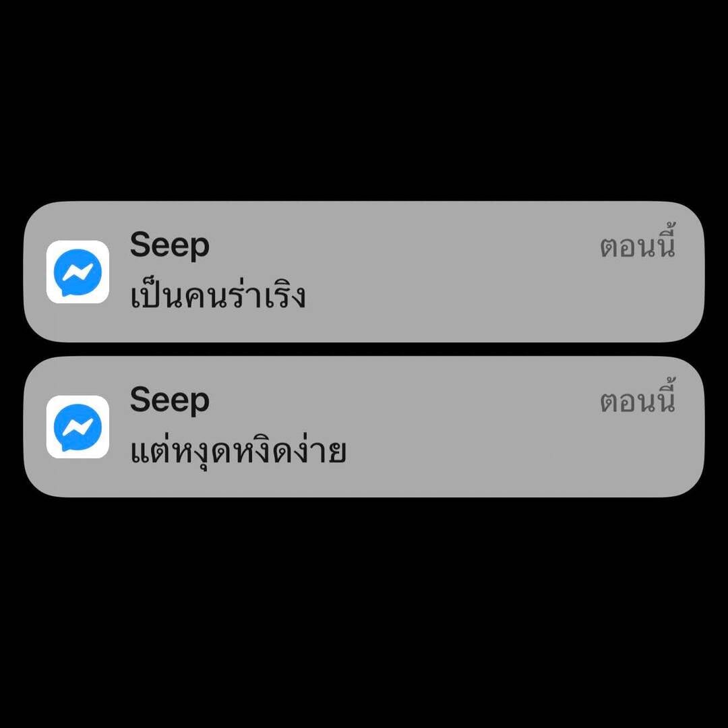
Task: Click the ตอนนี้ timestamp on the second notification
Action: [x=637, y=398]
